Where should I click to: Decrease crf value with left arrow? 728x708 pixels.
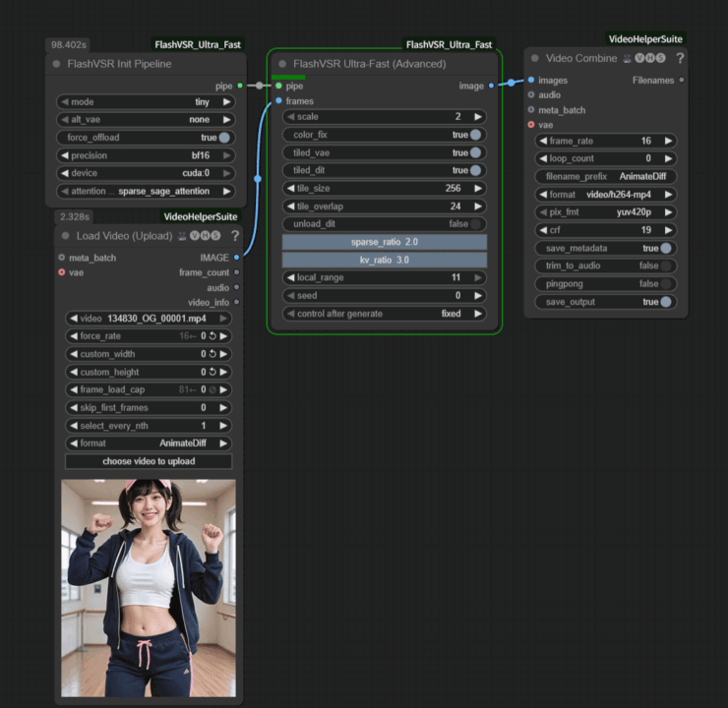click(543, 230)
